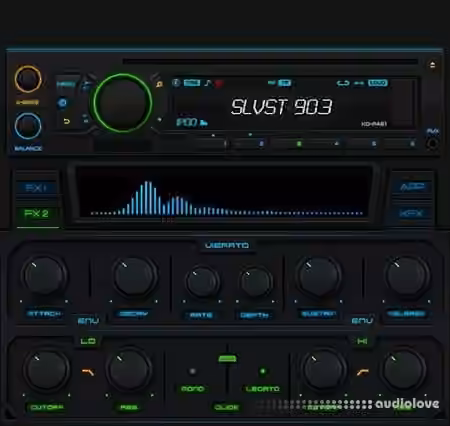Click the LO Res knob

coord(129,369)
